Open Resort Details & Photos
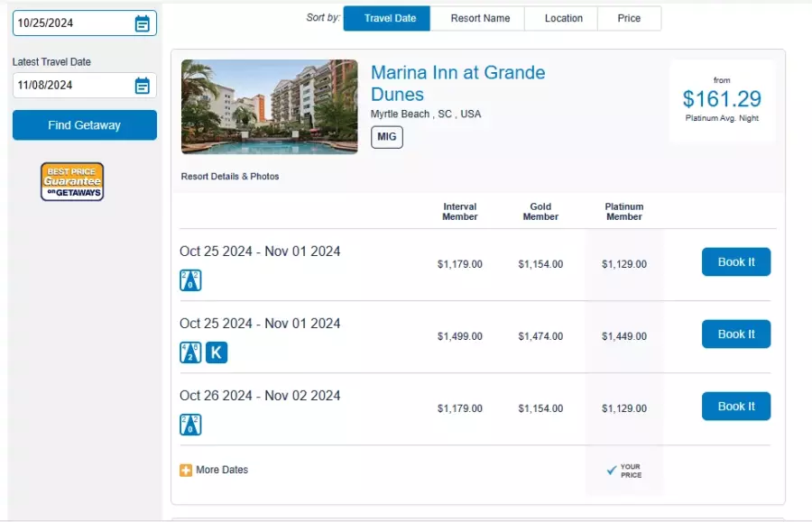812x522 pixels. [x=230, y=177]
